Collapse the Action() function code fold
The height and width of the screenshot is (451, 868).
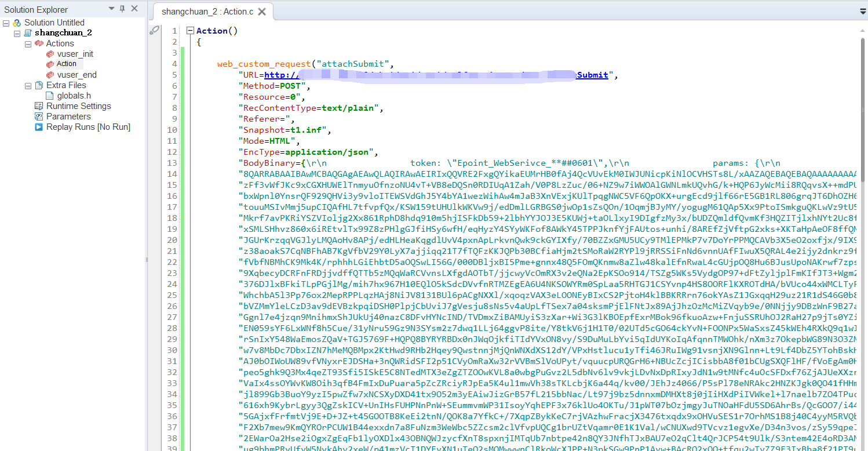coord(190,31)
